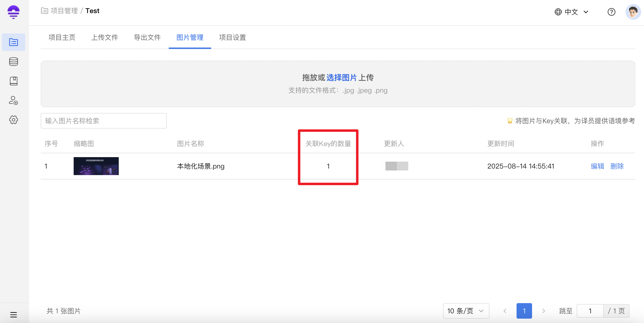Select the 图片管理 tab

(x=190, y=38)
